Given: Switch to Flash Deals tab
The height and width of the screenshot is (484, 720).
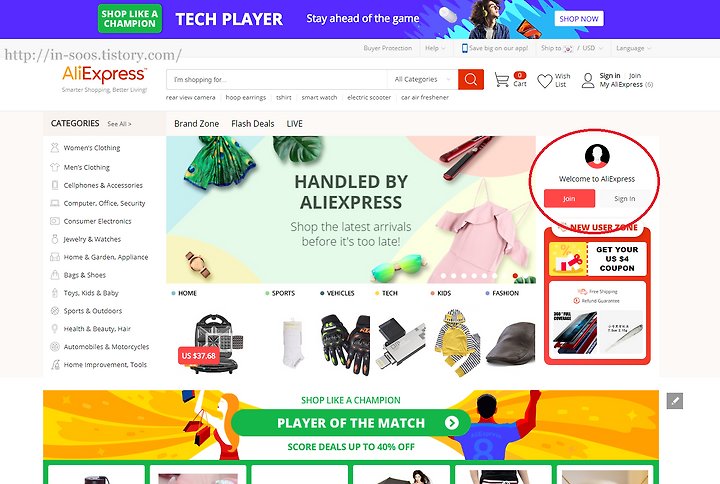Looking at the screenshot, I should click(x=253, y=124).
